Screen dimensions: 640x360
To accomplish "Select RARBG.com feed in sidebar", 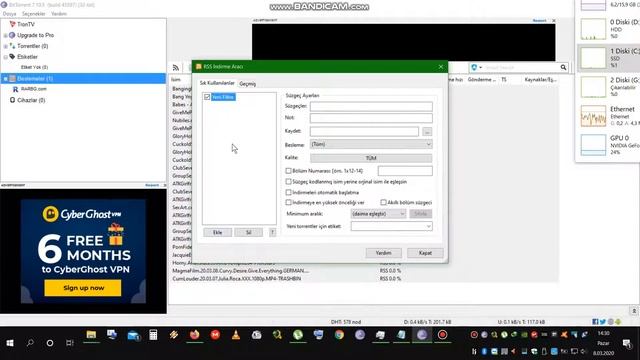I will pos(33,89).
